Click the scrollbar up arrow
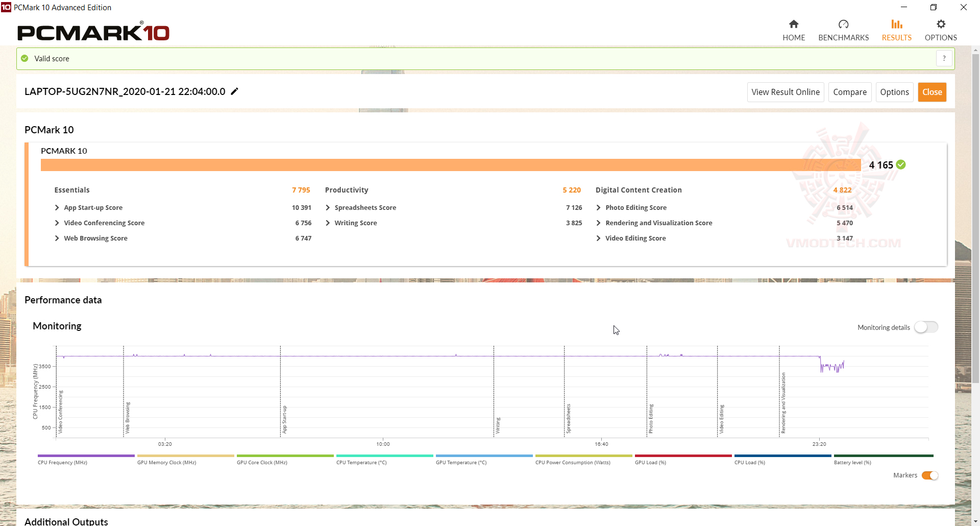This screenshot has width=980, height=526. 975,50
